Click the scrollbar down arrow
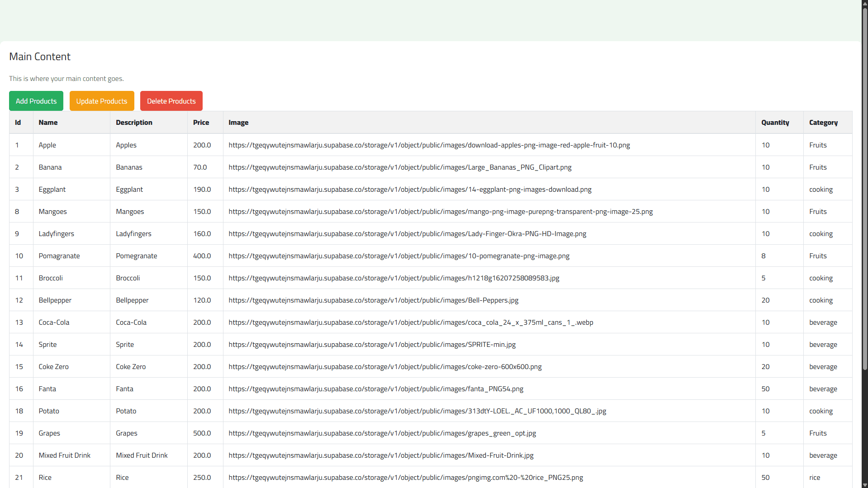This screenshot has width=868, height=488. (864, 484)
